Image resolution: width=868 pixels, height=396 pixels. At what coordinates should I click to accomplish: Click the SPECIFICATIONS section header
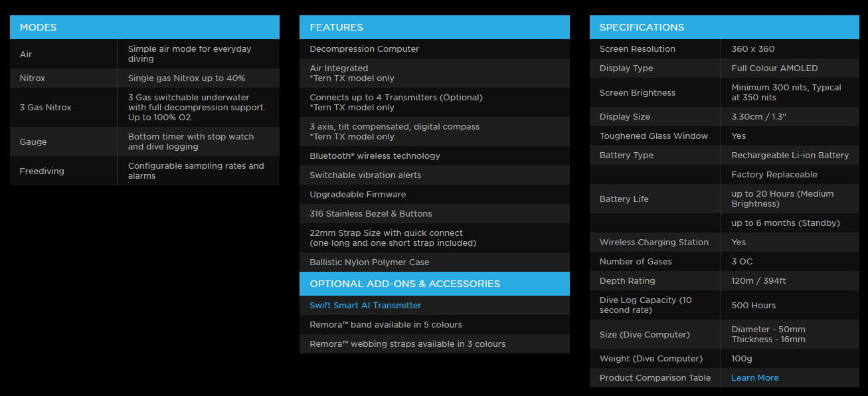coord(642,27)
